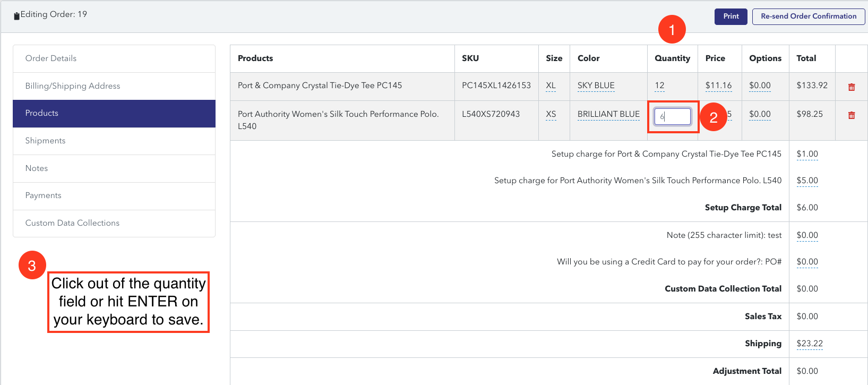Click the Sales Tax label
This screenshot has height=385, width=868.
point(763,316)
